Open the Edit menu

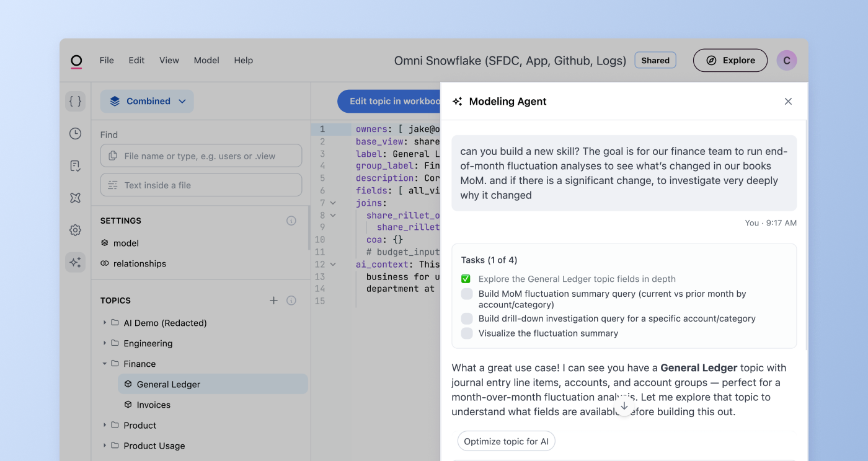point(136,60)
